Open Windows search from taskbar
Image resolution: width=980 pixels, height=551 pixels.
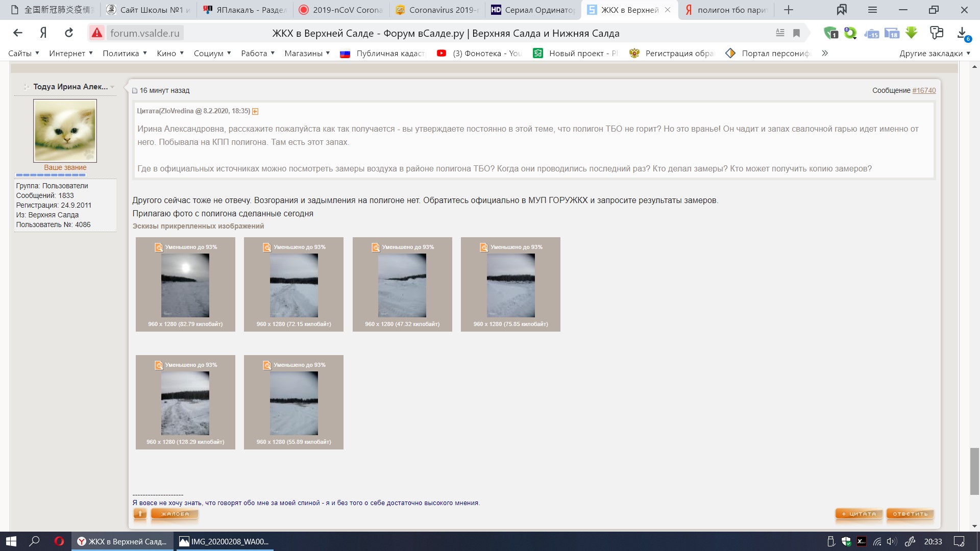(x=34, y=541)
